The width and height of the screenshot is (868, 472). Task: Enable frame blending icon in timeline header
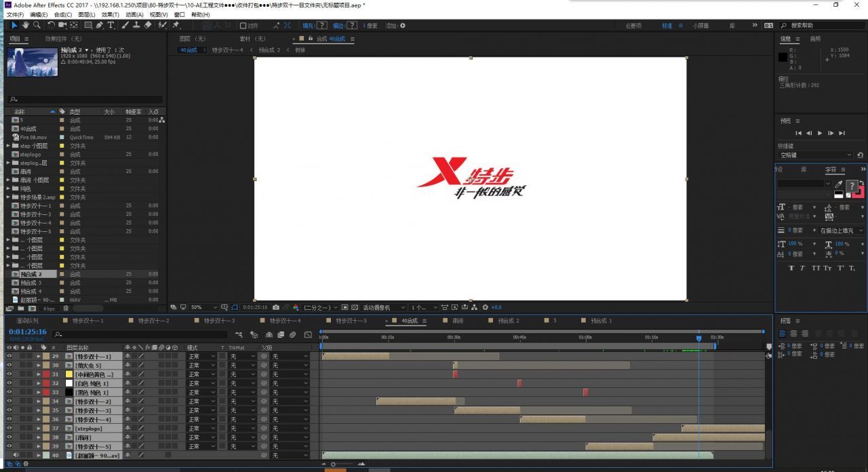pyautogui.click(x=280, y=334)
